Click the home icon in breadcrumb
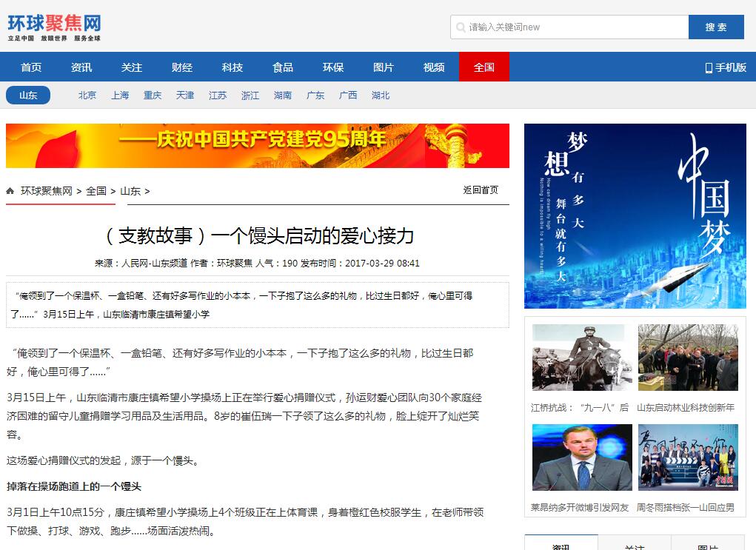This screenshot has height=550, width=756. [x=10, y=191]
